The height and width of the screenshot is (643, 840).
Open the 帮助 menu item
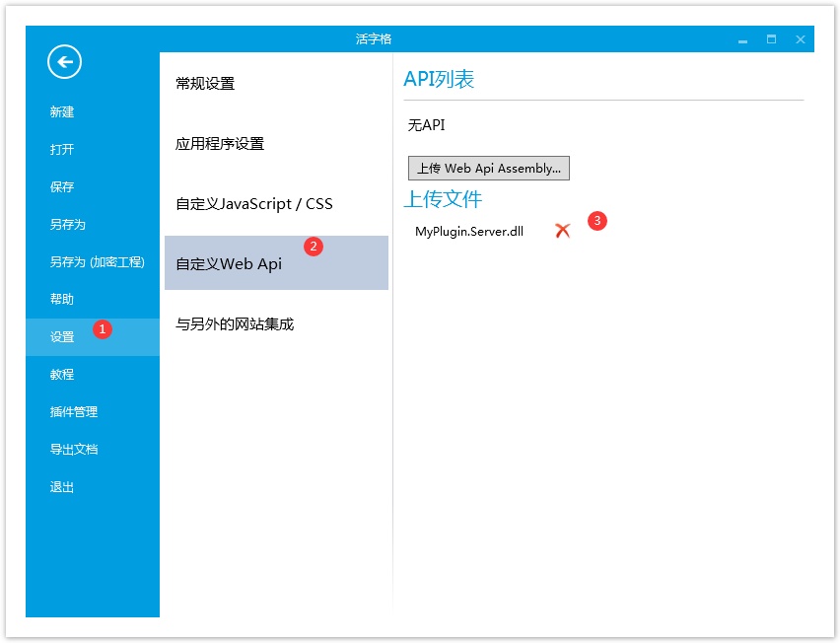(62, 300)
